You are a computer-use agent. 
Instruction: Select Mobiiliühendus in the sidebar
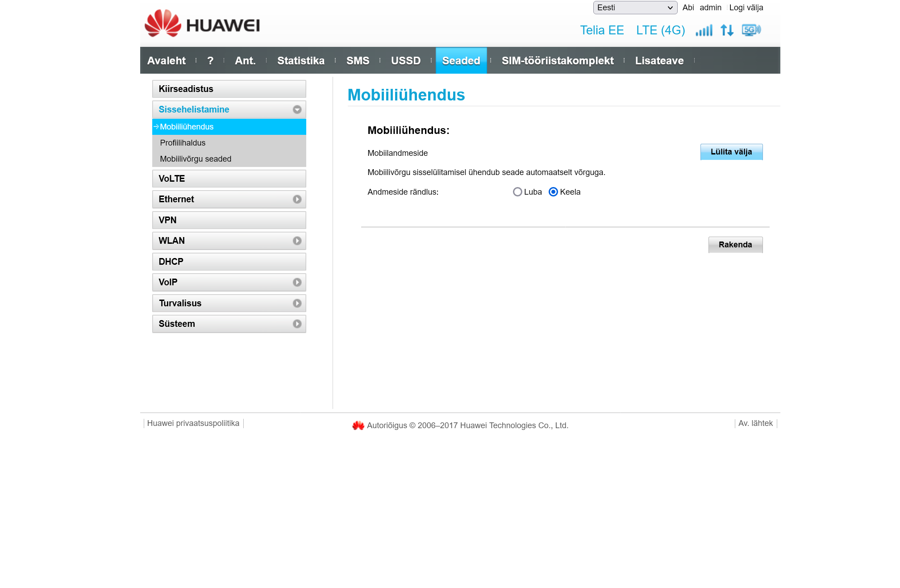point(229,127)
